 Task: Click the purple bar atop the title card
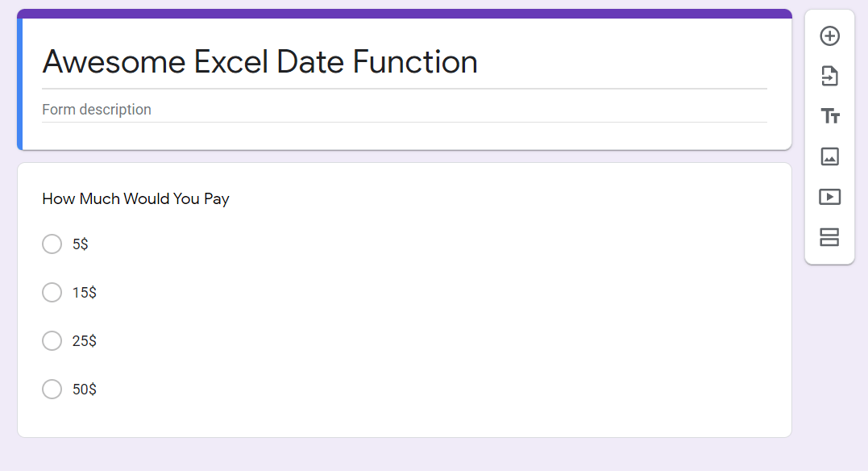coord(403,14)
